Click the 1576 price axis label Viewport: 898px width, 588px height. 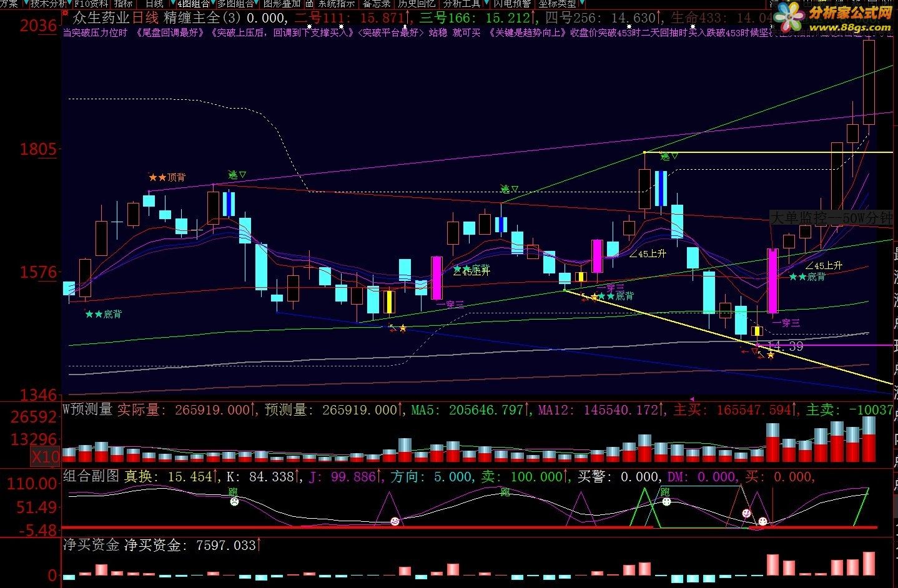[37, 272]
